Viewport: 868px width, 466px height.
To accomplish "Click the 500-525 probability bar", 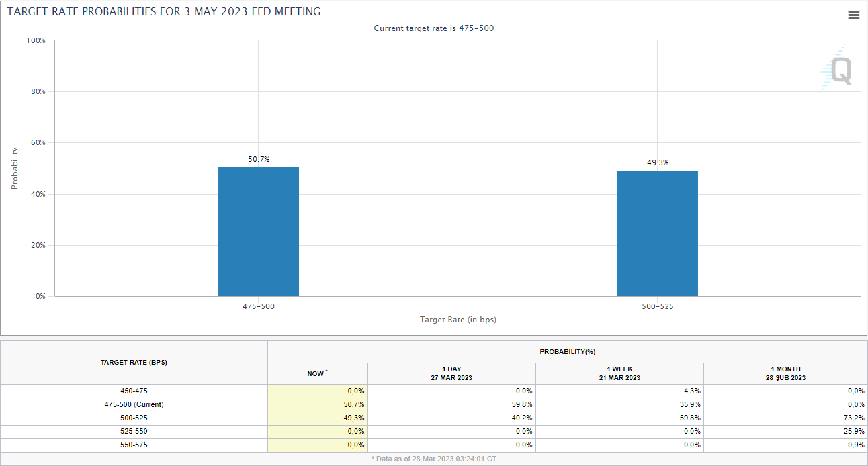I will pyautogui.click(x=657, y=234).
